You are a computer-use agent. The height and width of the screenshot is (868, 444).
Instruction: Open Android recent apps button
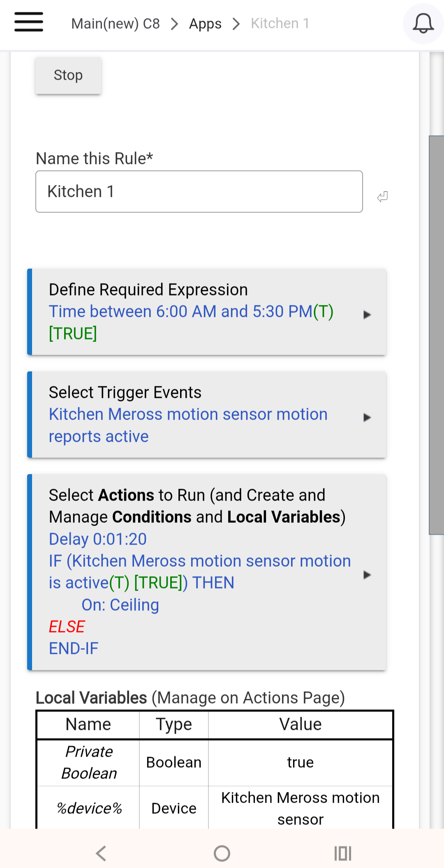pyautogui.click(x=342, y=853)
